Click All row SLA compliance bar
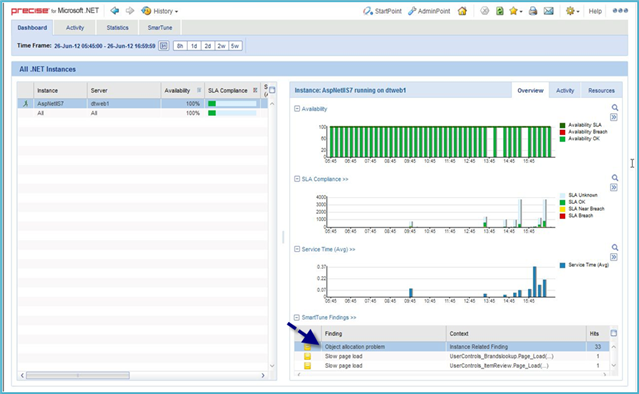The width and height of the screenshot is (639, 394). click(x=232, y=113)
